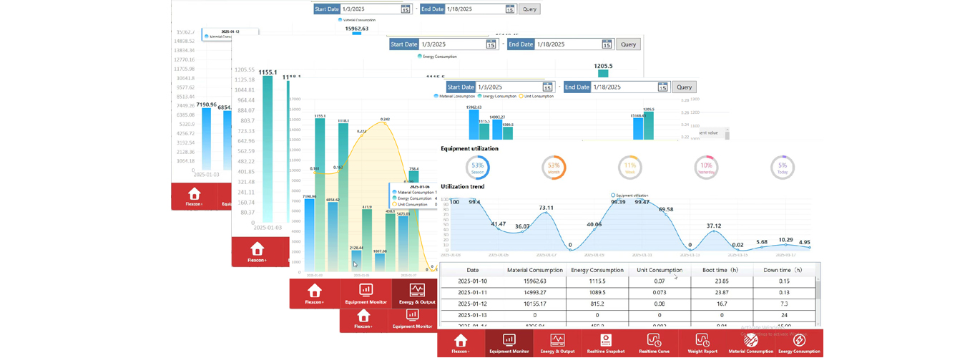The image size is (980, 358).
Task: Click Flexcon+ home icon in front window
Action: [x=461, y=343]
